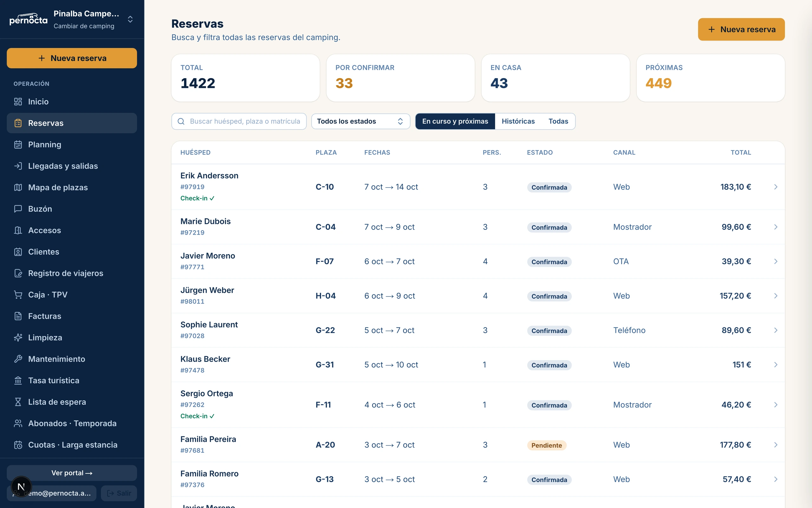The width and height of the screenshot is (812, 508).
Task: Expand Familia Romero row chevron
Action: (776, 479)
